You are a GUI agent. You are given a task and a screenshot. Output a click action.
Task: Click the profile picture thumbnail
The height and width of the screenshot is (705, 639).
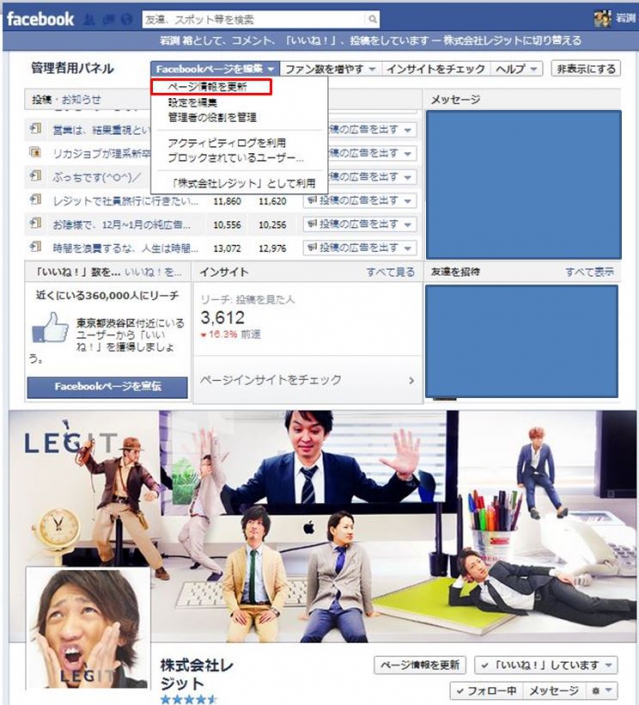[x=88, y=628]
